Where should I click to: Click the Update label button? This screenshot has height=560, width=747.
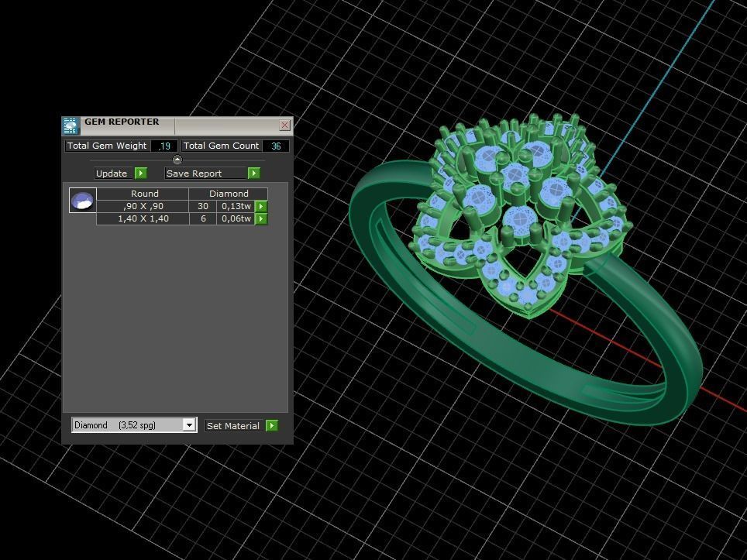coord(113,173)
